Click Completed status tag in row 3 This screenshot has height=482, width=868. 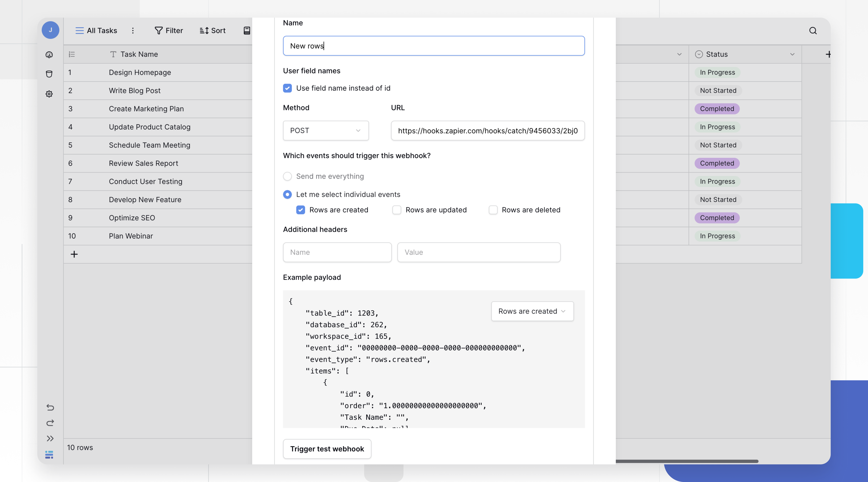pyautogui.click(x=717, y=109)
